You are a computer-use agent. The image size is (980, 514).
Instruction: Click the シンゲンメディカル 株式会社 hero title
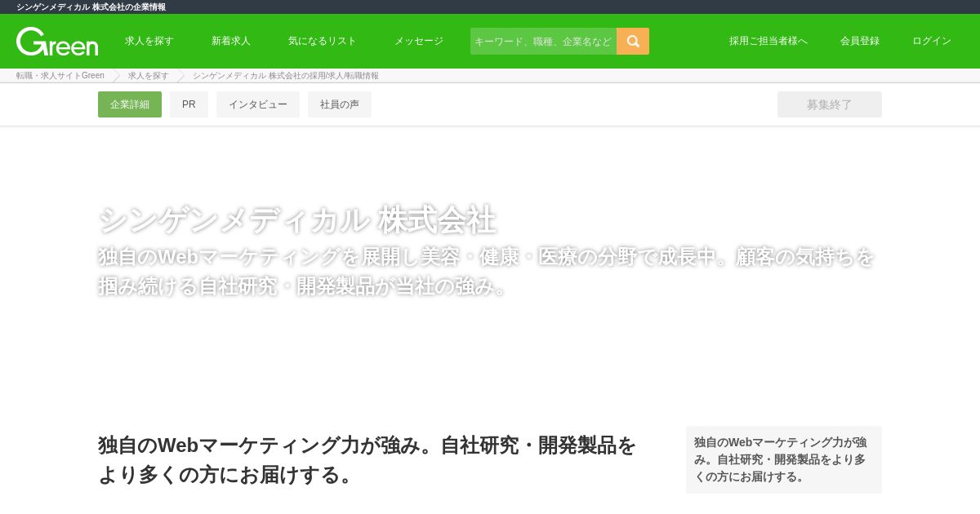coord(297,219)
